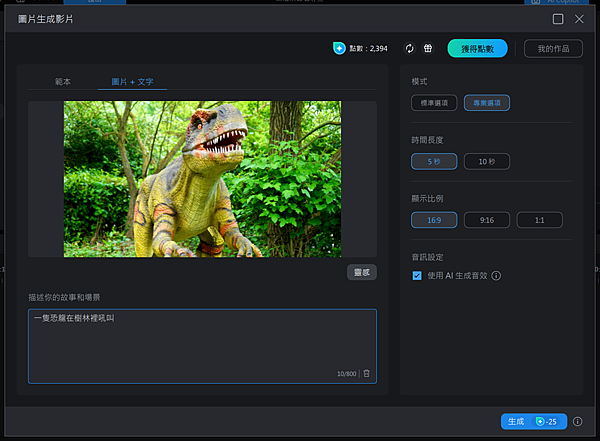Click the 點數 : 2,394 text
Image resolution: width=600 pixels, height=441 pixels.
tap(368, 49)
